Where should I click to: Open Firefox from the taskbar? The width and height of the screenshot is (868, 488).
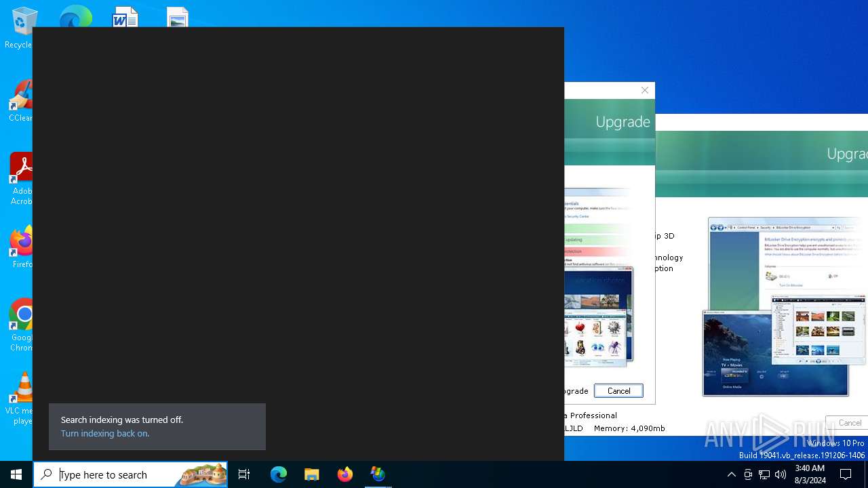pyautogui.click(x=344, y=474)
